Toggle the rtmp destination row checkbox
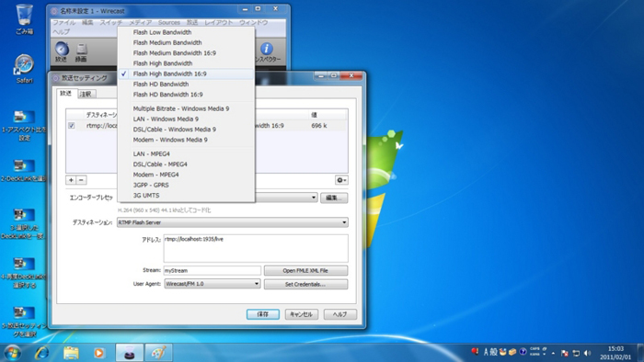 pyautogui.click(x=72, y=126)
